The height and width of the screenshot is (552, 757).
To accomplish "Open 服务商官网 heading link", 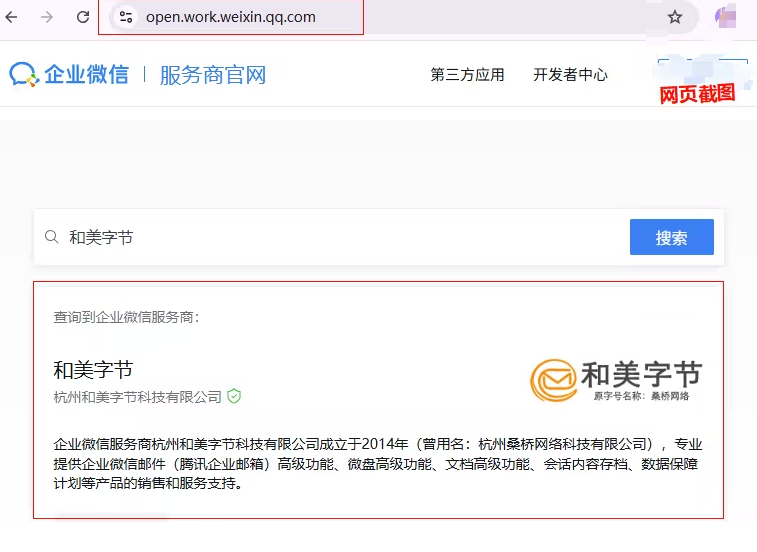I will pos(213,75).
